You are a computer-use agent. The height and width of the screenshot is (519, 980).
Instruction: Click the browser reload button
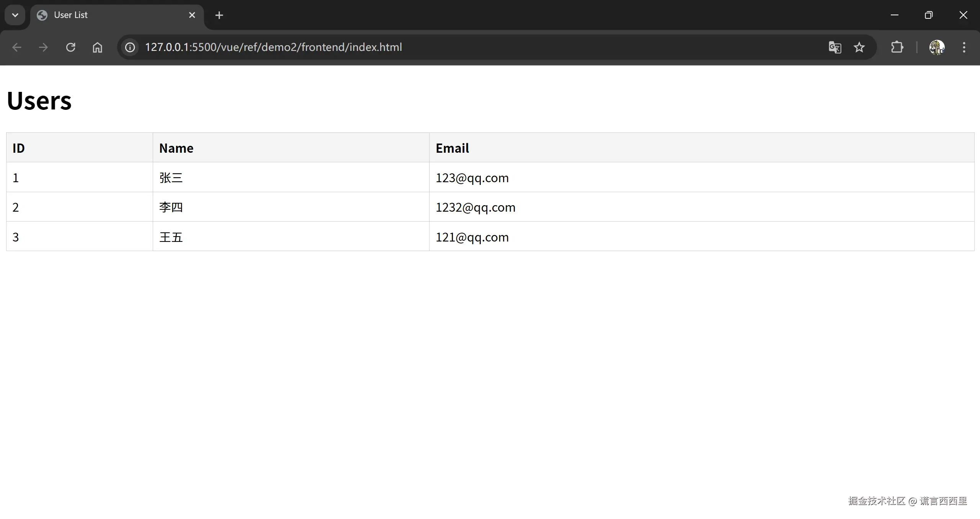[x=70, y=47]
